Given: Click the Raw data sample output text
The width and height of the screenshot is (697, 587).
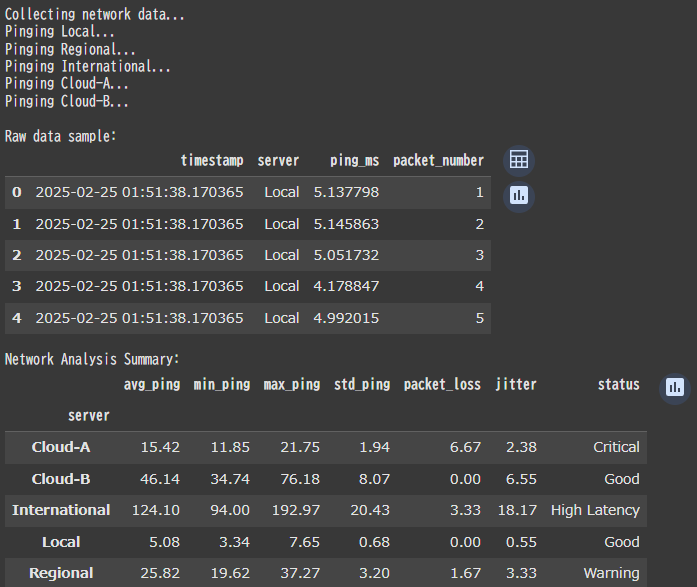Looking at the screenshot, I should coord(61,135).
